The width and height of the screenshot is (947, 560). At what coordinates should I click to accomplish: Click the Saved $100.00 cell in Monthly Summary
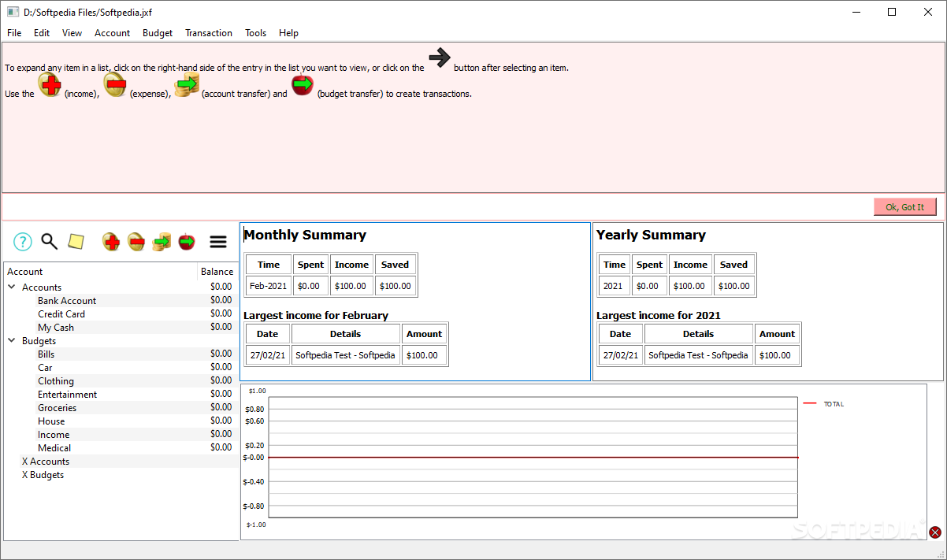coord(395,287)
